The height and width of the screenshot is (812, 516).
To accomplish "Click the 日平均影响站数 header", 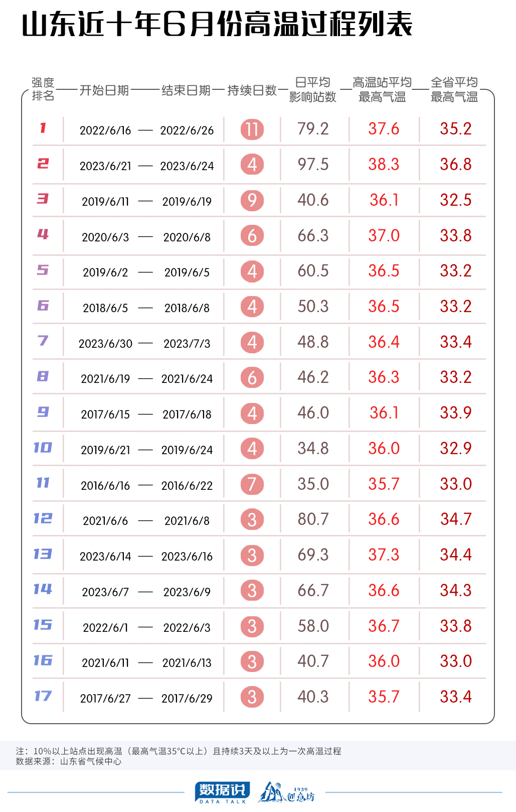I will pyautogui.click(x=313, y=89).
